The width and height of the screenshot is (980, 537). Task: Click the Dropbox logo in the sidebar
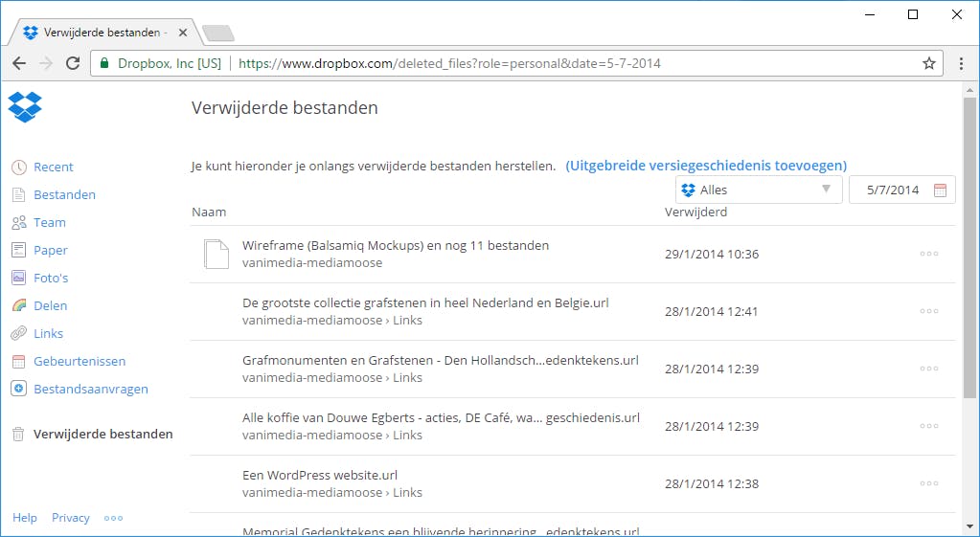25,107
